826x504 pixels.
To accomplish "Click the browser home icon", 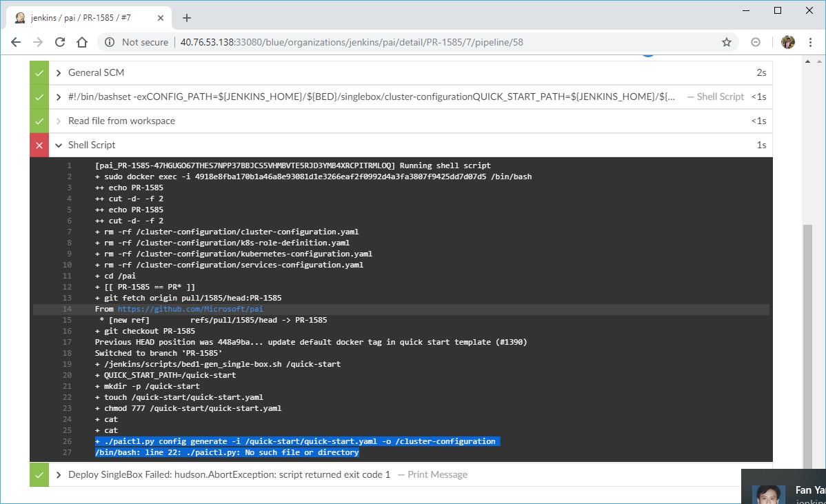I will pos(81,41).
